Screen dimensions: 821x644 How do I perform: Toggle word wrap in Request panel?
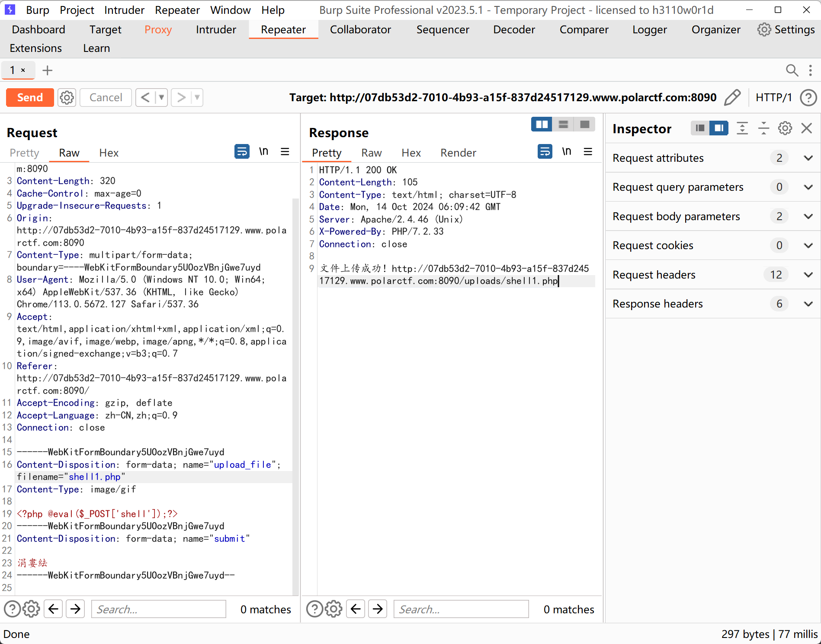[x=242, y=151]
